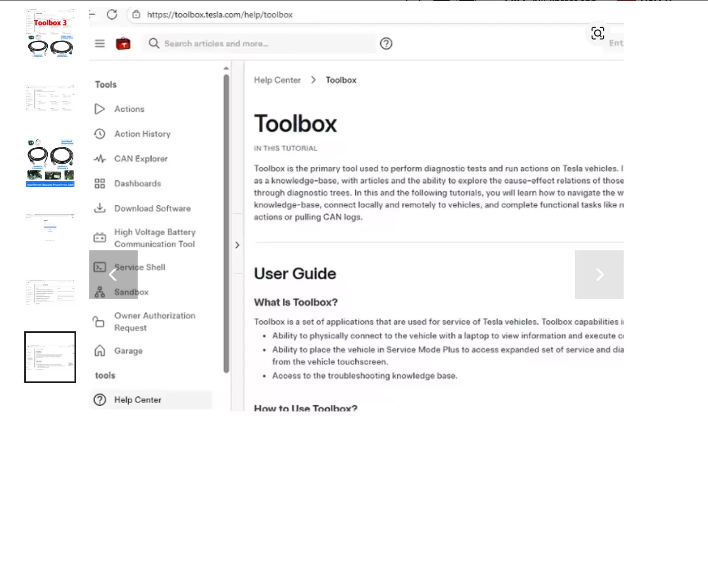Image resolution: width=708 pixels, height=588 pixels.
Task: Select the second gallery thumbnail
Action: [50, 98]
